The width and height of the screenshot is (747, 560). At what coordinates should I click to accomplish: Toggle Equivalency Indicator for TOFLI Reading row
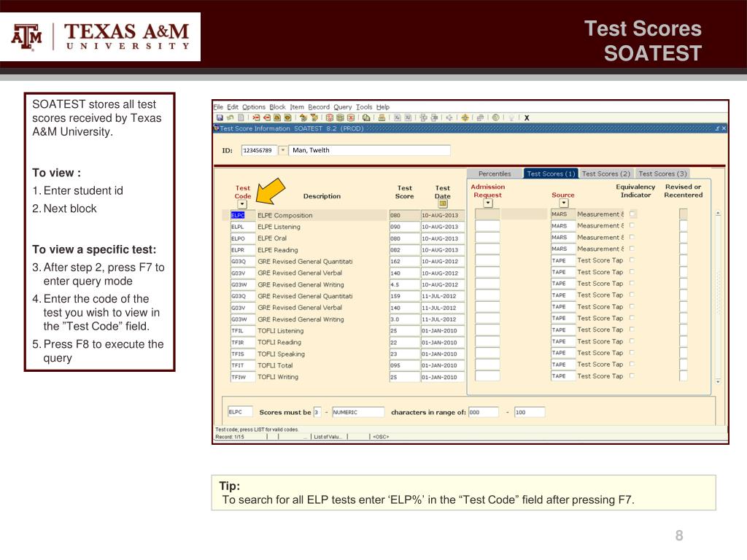click(x=632, y=341)
